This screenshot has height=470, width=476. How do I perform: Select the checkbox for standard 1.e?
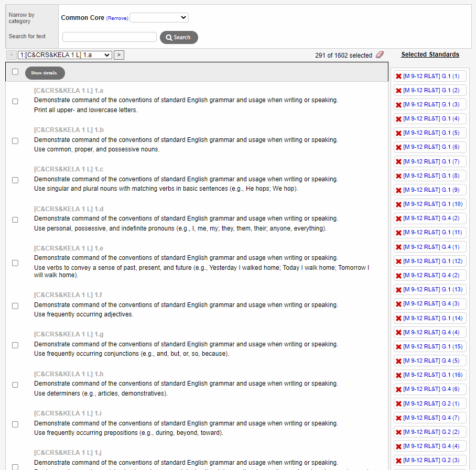point(15,263)
